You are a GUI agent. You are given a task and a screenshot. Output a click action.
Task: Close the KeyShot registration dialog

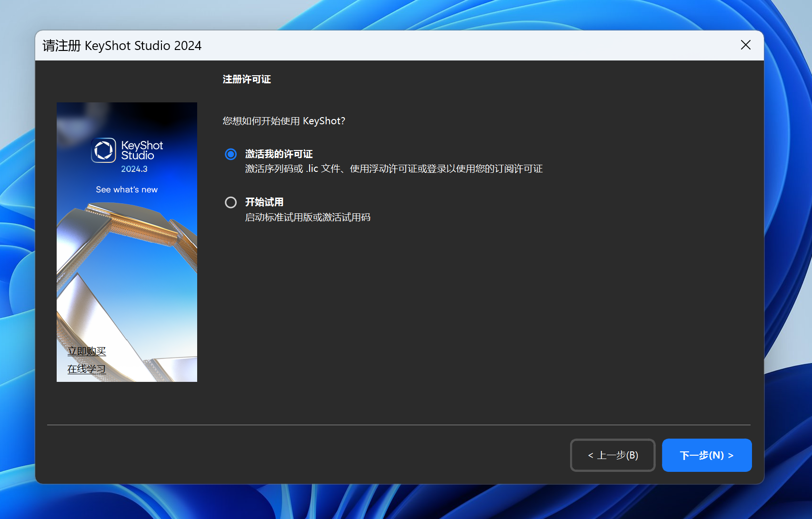tap(745, 45)
